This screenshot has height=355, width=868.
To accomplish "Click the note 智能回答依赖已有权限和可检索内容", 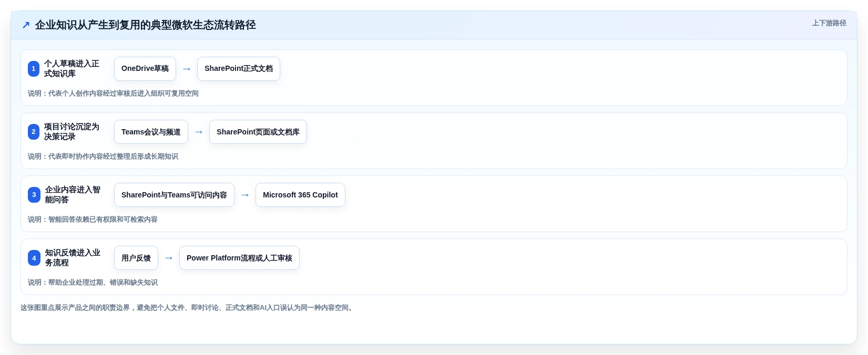I will coord(93,220).
